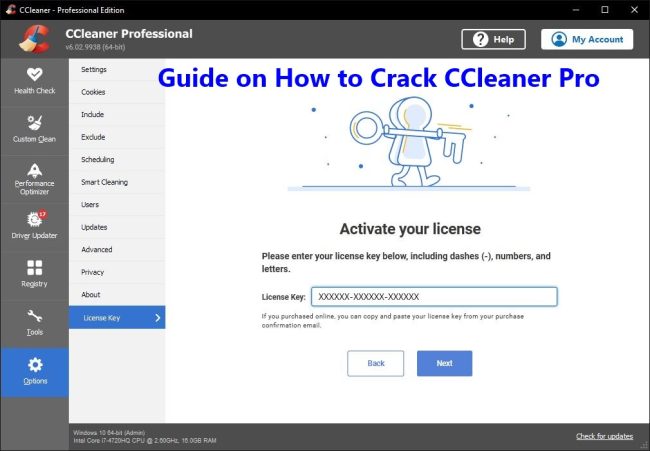Minimize the CCleaner window

click(576, 10)
